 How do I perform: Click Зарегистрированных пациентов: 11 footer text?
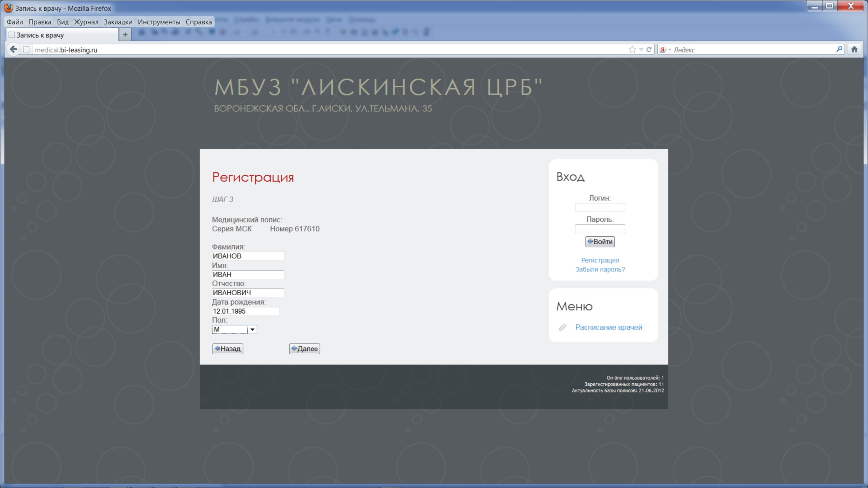(624, 384)
